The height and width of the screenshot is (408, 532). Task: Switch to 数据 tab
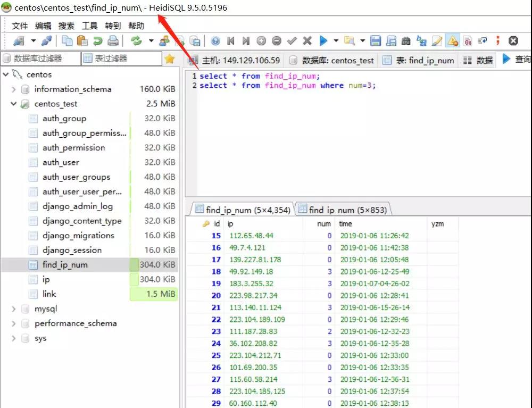point(478,60)
